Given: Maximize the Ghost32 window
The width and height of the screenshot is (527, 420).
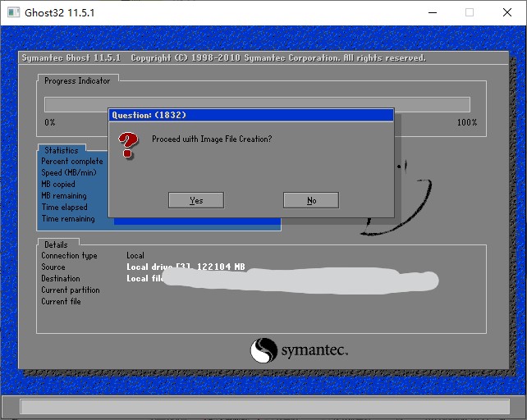Looking at the screenshot, I should pos(470,13).
